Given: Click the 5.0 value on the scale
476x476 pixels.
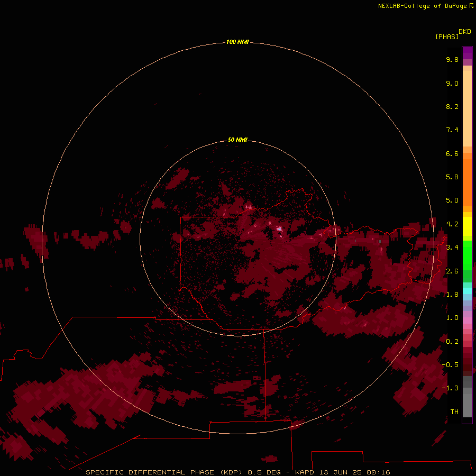Looking at the screenshot, I should click(452, 200).
